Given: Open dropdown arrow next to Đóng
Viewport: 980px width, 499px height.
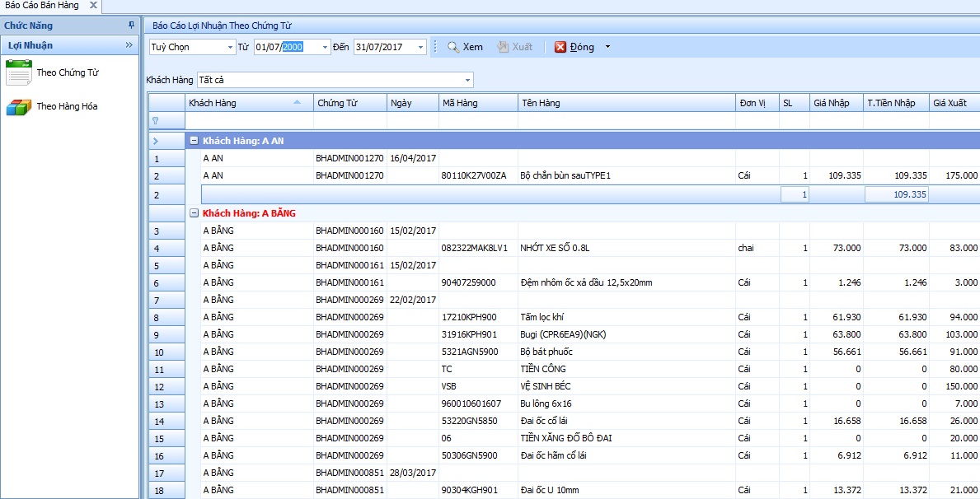Looking at the screenshot, I should pyautogui.click(x=607, y=47).
